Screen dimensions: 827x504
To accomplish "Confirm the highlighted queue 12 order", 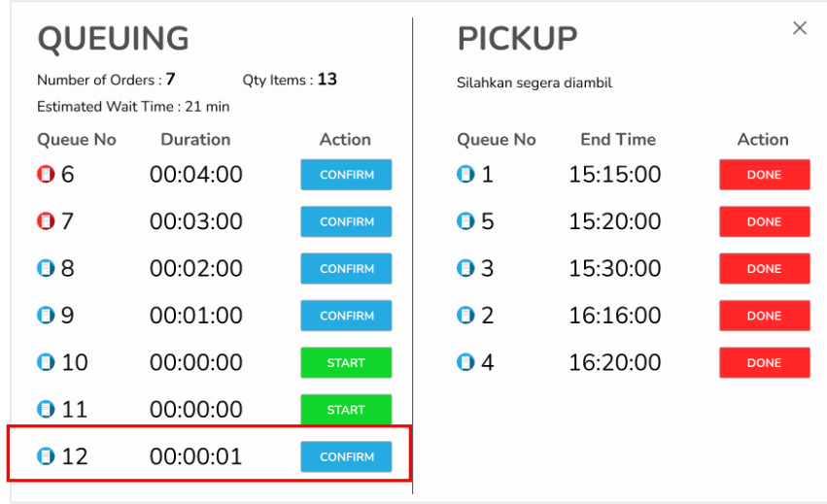I will tap(346, 456).
